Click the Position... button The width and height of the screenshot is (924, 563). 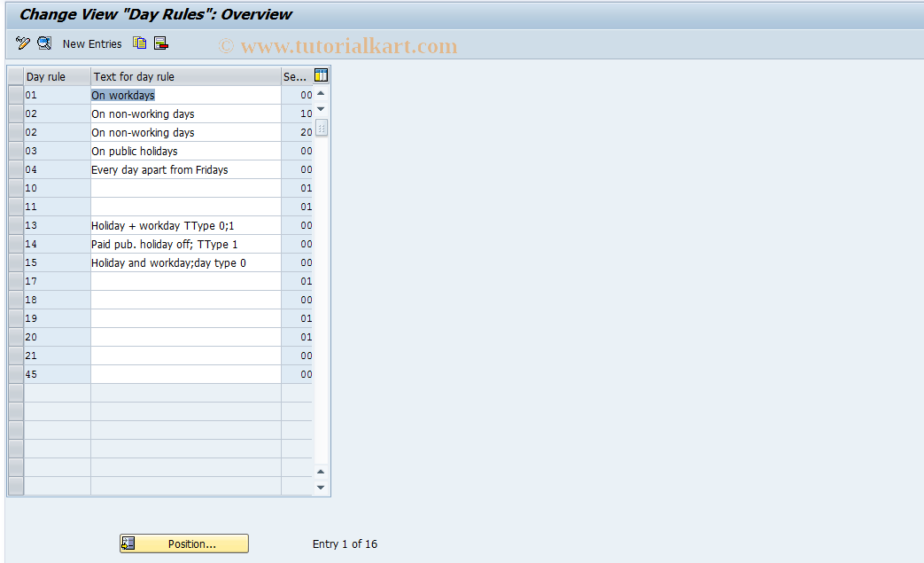click(184, 543)
